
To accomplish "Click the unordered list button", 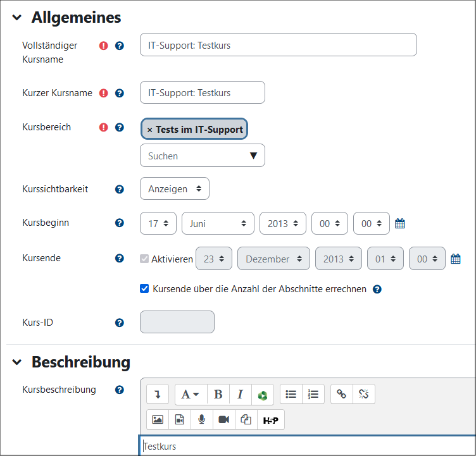I will pyautogui.click(x=291, y=394).
